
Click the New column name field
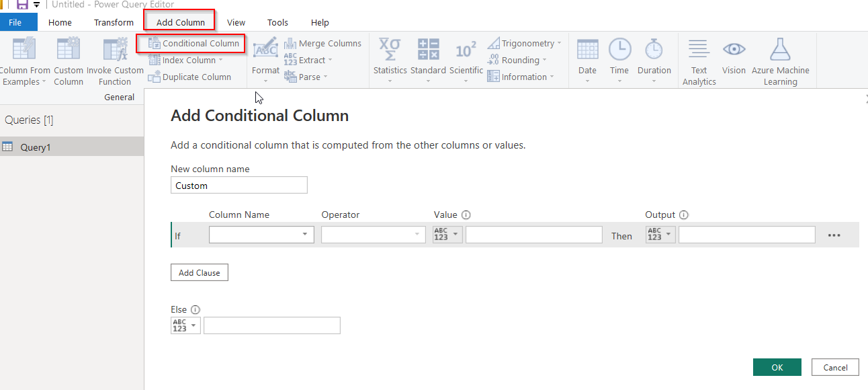(x=239, y=185)
